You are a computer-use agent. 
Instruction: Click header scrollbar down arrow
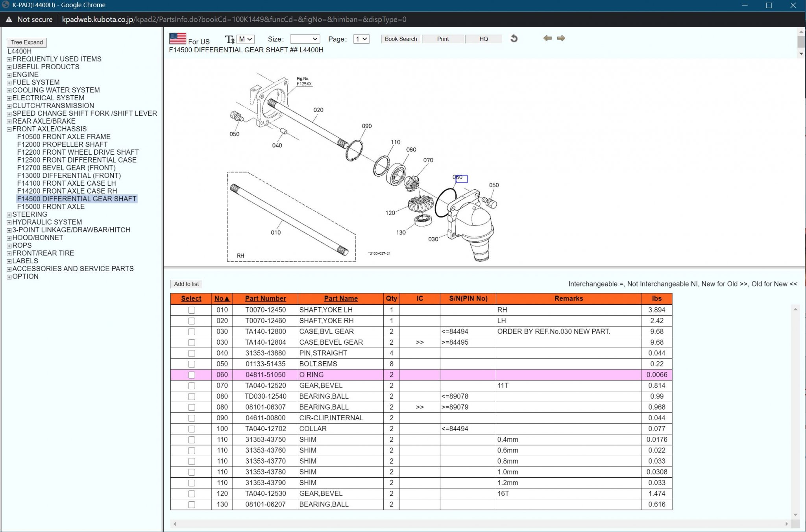click(801, 54)
